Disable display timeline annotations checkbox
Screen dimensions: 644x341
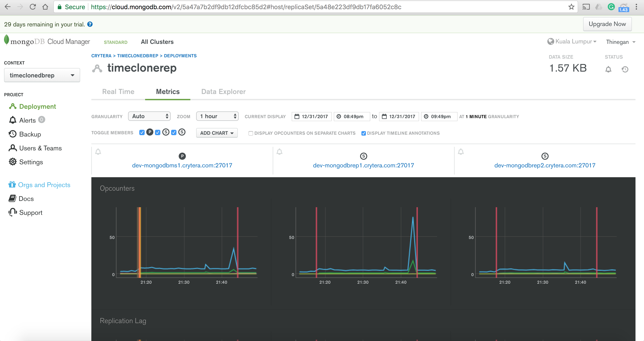(363, 133)
